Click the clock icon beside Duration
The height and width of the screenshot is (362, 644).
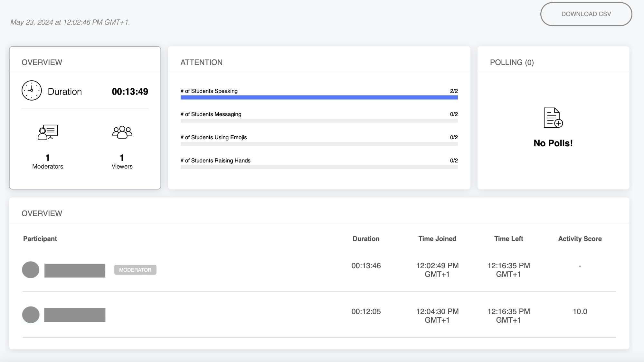click(32, 91)
